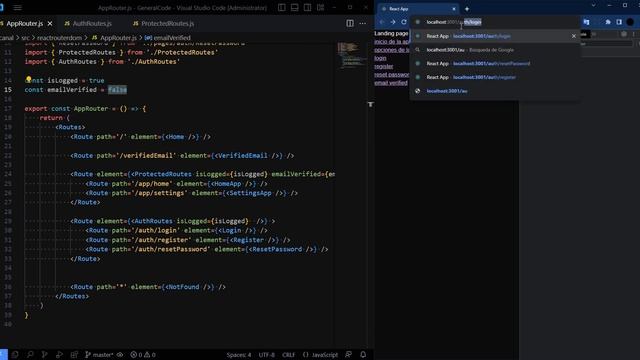Screen dimensions: 640x360
Task: Click the browser forward arrow
Action: pos(393,22)
